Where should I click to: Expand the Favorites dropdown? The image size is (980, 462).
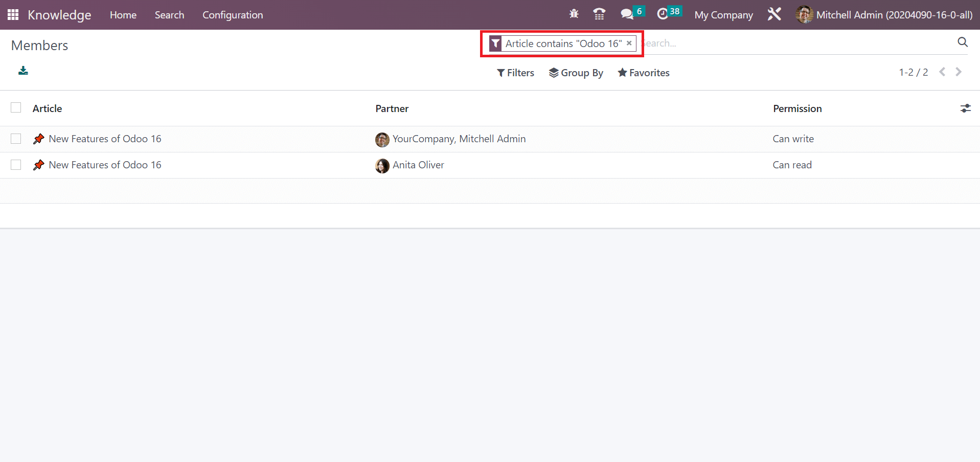pyautogui.click(x=644, y=73)
